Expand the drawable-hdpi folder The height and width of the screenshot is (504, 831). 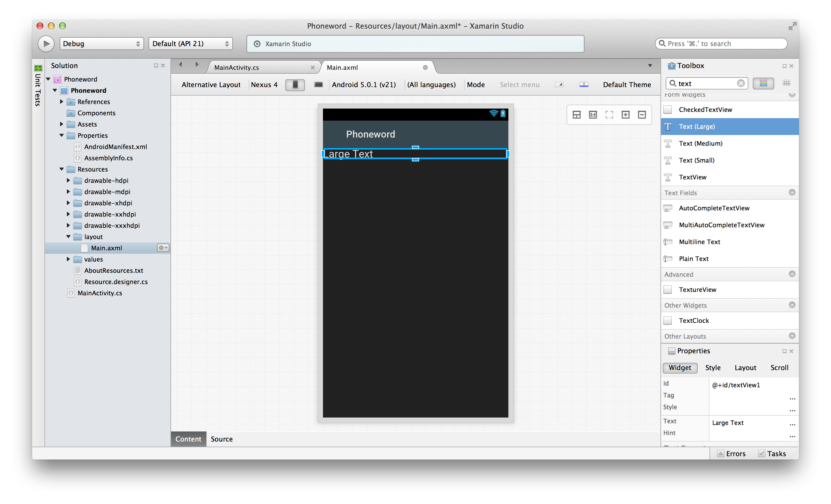click(x=68, y=180)
